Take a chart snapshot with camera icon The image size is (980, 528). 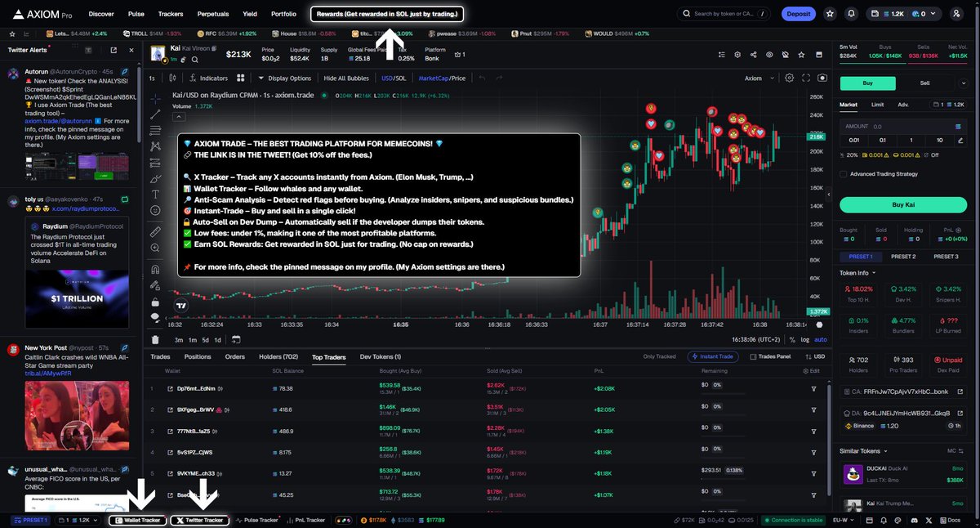point(822,78)
